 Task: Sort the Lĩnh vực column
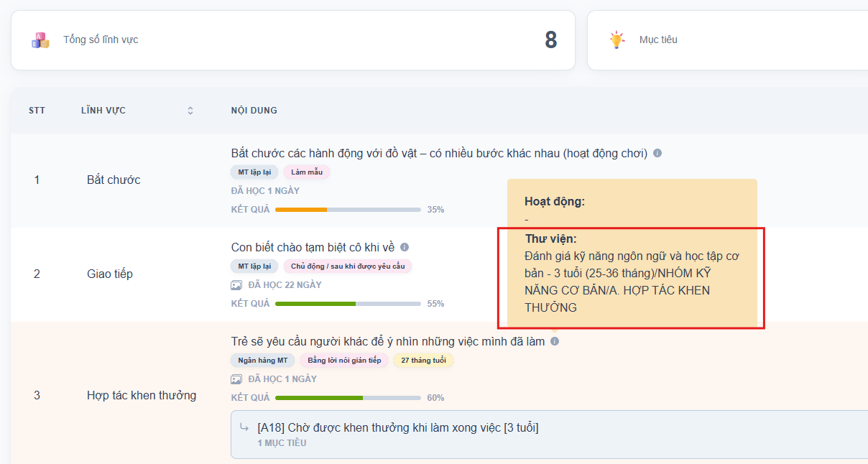[190, 111]
